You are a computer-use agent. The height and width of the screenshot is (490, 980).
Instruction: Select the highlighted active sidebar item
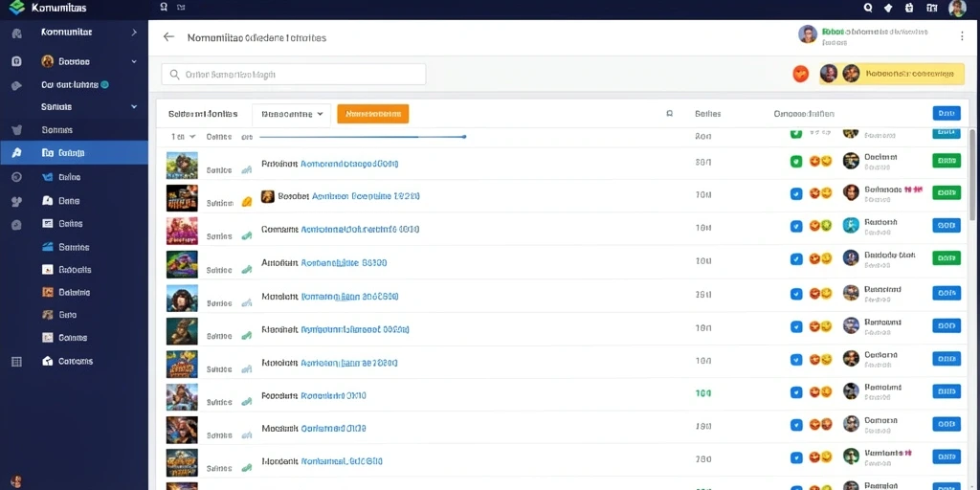[74, 152]
